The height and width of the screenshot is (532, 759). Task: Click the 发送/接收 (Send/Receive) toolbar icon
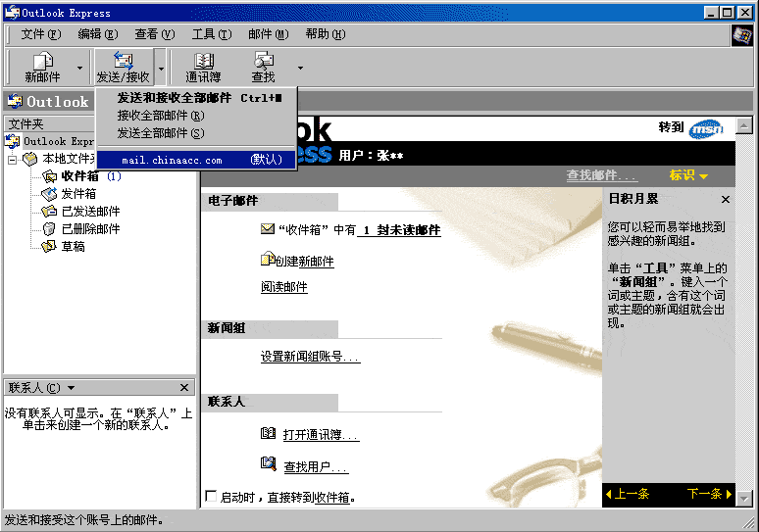pyautogui.click(x=123, y=61)
